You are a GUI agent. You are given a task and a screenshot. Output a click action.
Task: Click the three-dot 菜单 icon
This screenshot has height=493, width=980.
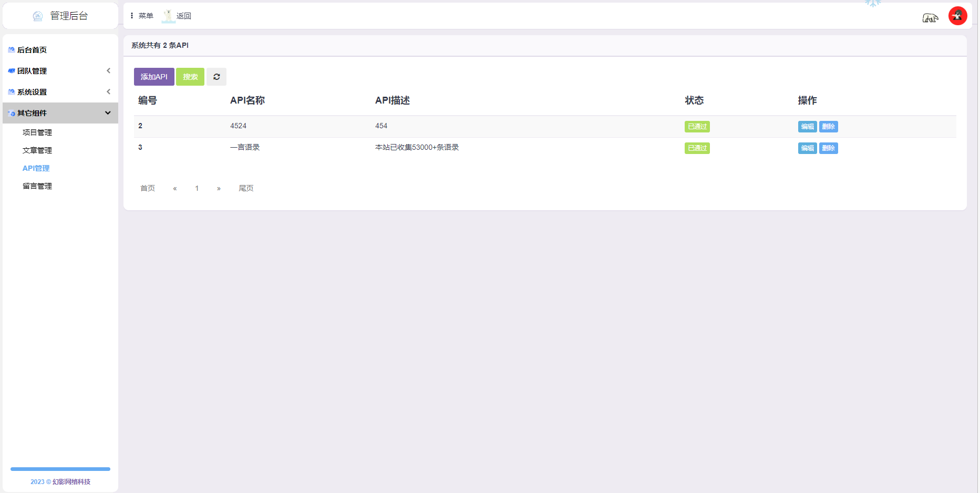(132, 16)
